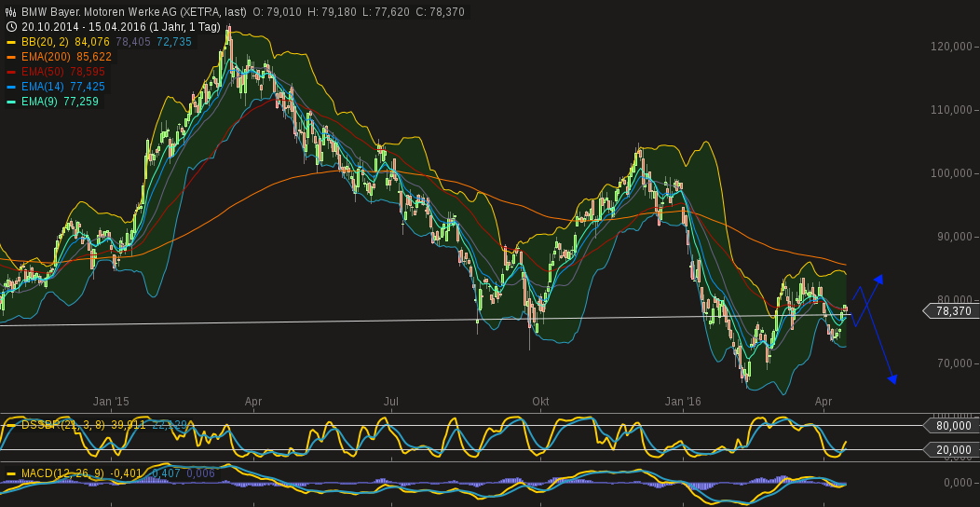
Task: Click the red EMA(50) legend swatch
Action: coord(10,72)
